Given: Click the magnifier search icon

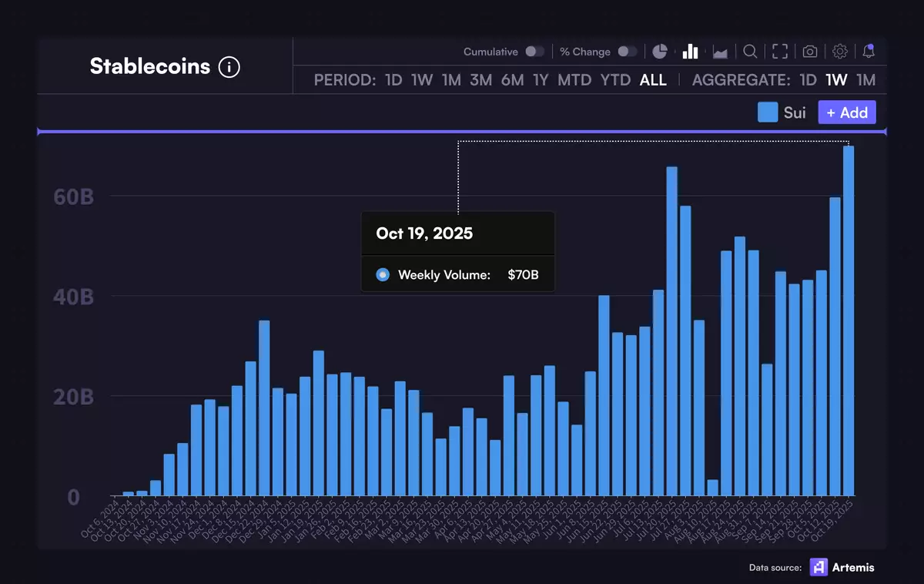Looking at the screenshot, I should [749, 52].
